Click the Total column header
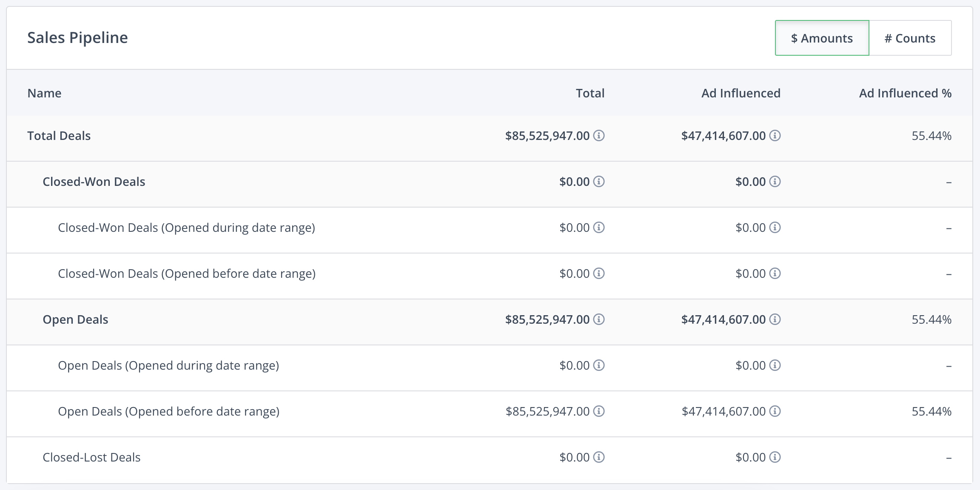This screenshot has height=490, width=980. click(590, 93)
